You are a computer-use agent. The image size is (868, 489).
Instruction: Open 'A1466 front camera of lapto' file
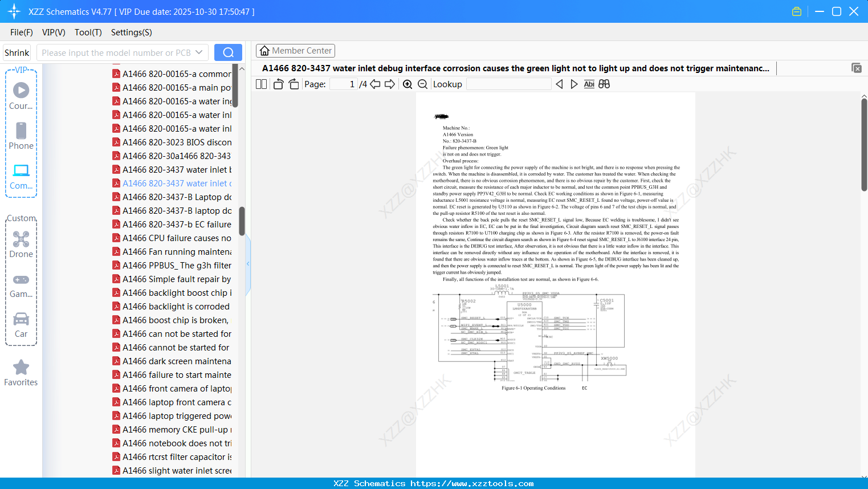[x=172, y=389]
